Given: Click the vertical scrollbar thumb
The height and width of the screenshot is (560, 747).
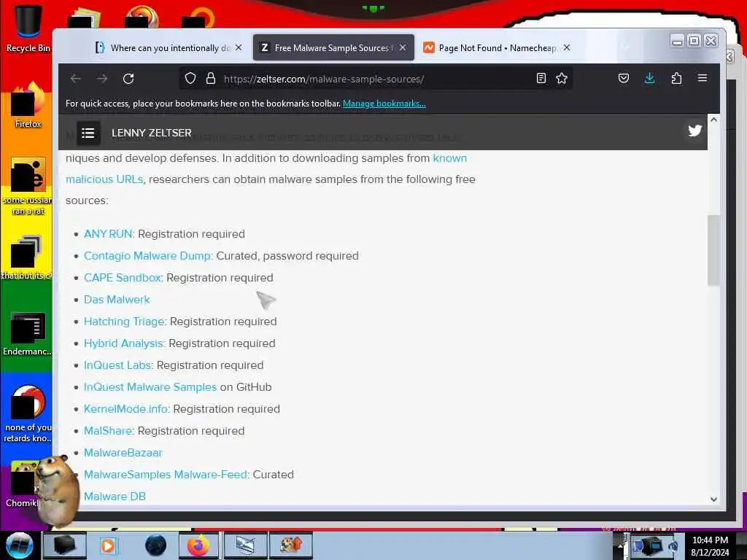Looking at the screenshot, I should pyautogui.click(x=713, y=250).
